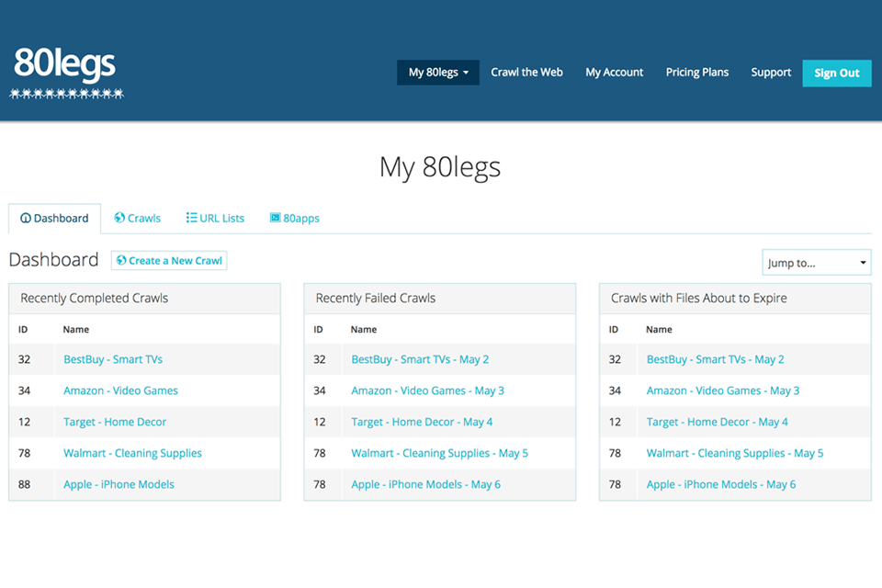The width and height of the screenshot is (882, 588).
Task: Open failed crawl Walmart - Cleaning Supplies - May 5
Action: 440,454
